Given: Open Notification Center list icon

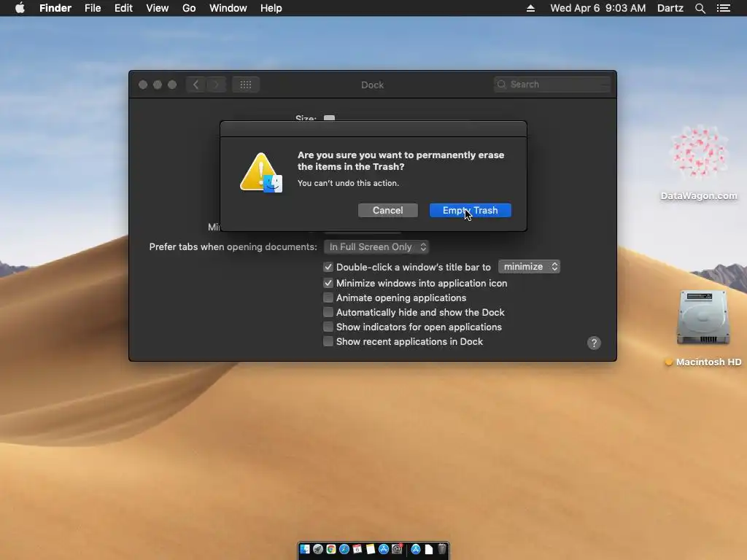Looking at the screenshot, I should tap(724, 8).
